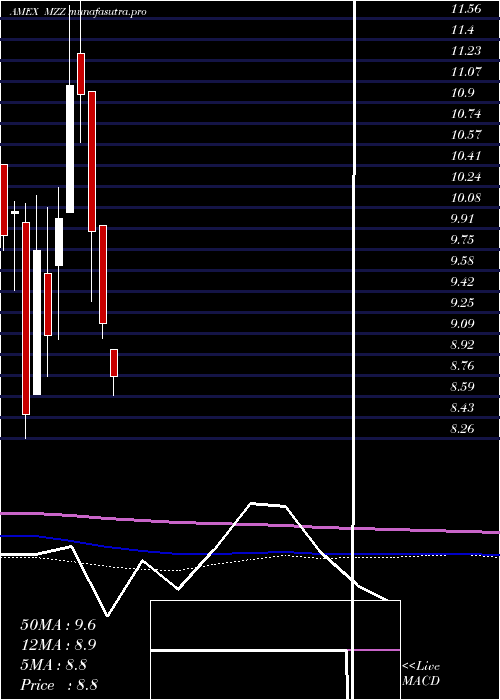Click the 50MA : 9.6 readout
Image resolution: width=500 pixels, height=700 pixels.
coord(58,625)
